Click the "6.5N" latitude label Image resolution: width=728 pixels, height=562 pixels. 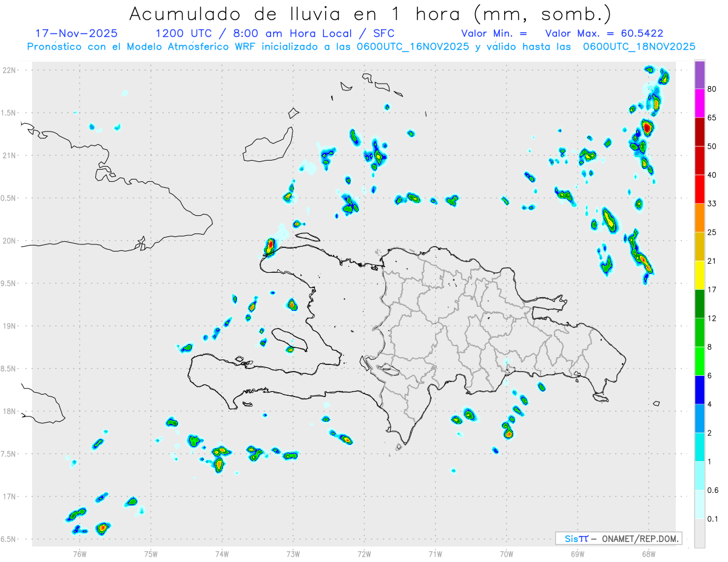[x=9, y=540]
